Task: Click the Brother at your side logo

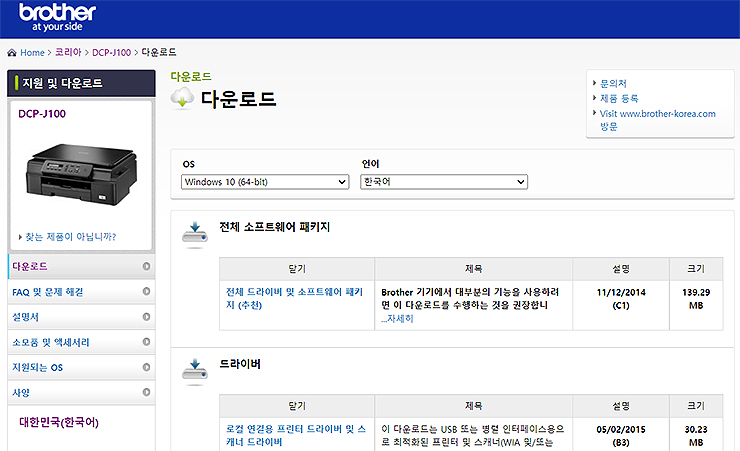Action: coord(57,17)
